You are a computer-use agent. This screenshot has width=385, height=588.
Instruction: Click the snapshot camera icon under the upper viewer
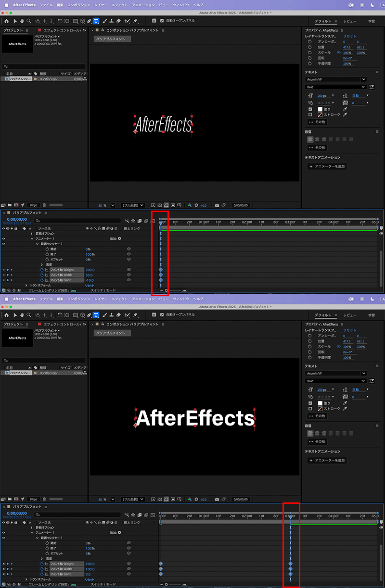click(217, 205)
